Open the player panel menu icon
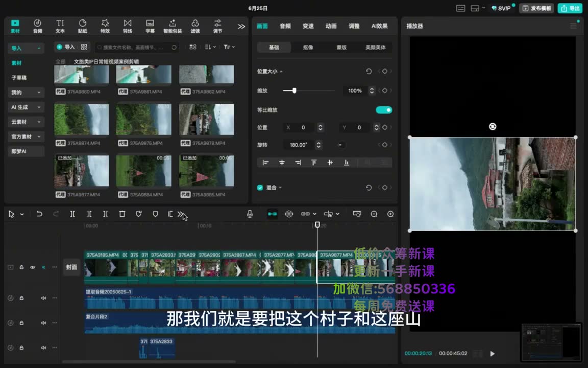588x368 pixels. pos(573,26)
